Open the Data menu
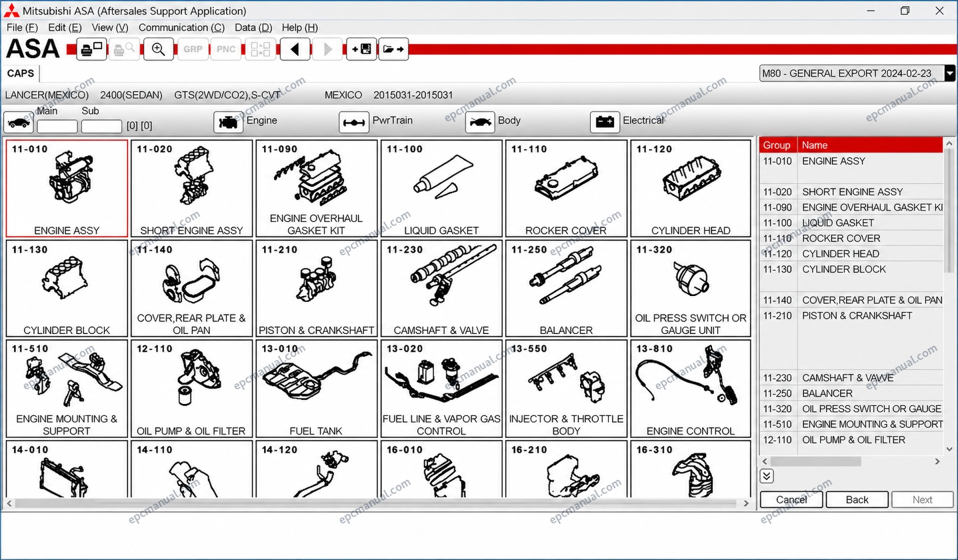Screen dimensions: 958x560 (253, 27)
